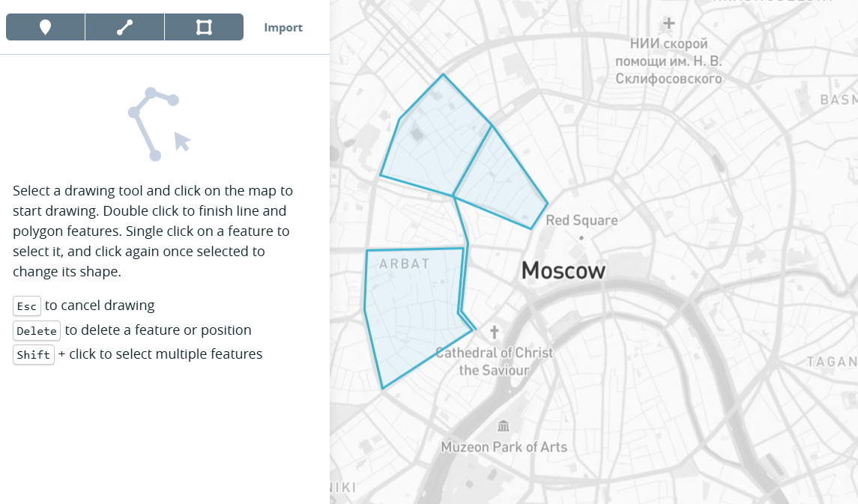Click the Delete key hint
The height and width of the screenshot is (504, 858).
tap(37, 331)
